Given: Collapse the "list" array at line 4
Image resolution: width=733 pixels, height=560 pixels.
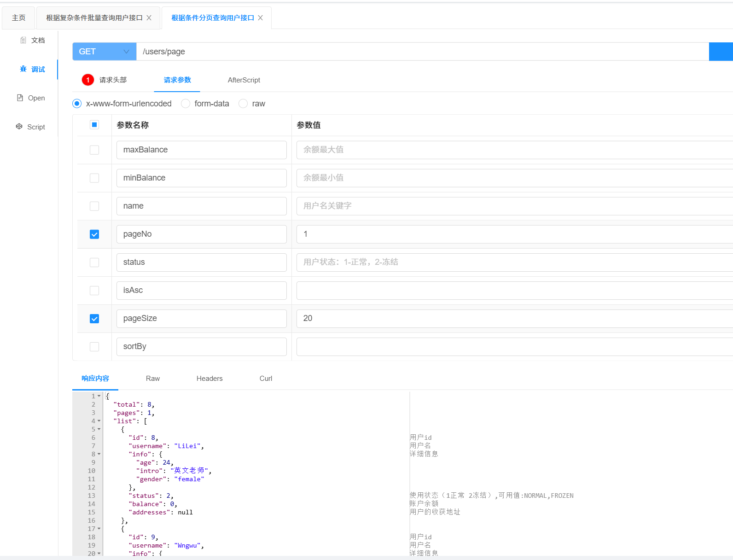Looking at the screenshot, I should coord(99,421).
